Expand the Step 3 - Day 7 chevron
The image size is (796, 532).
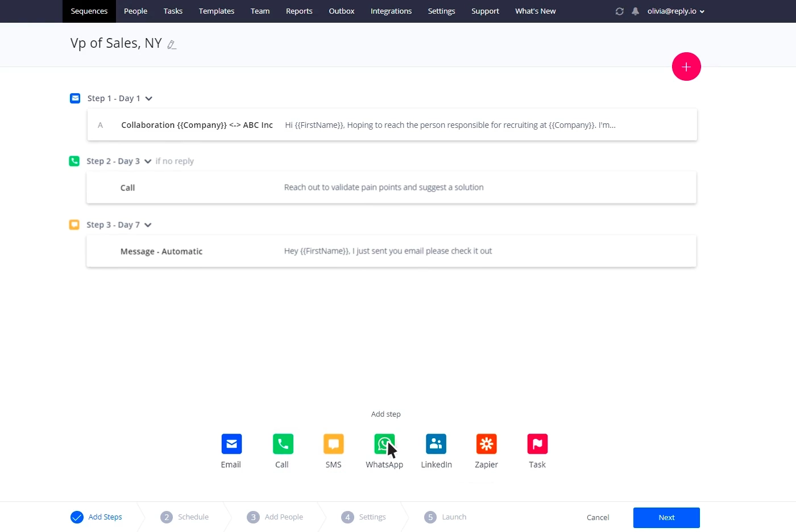pyautogui.click(x=147, y=225)
